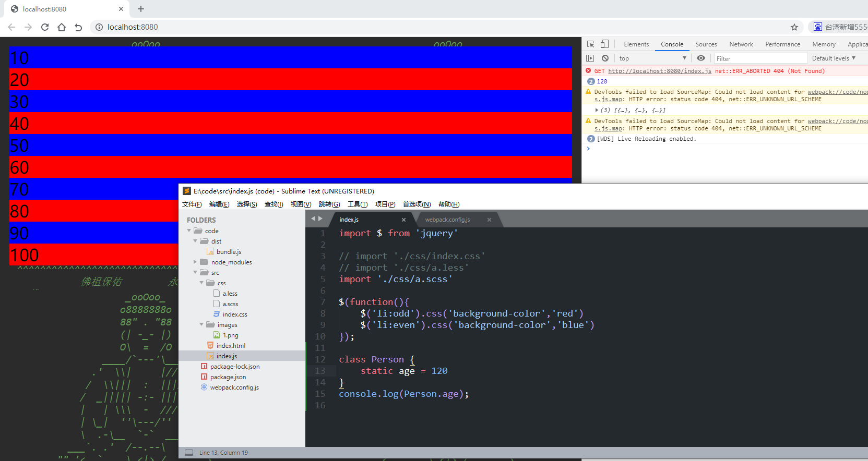View site information icon in address bar
The height and width of the screenshot is (461, 868).
coord(99,27)
